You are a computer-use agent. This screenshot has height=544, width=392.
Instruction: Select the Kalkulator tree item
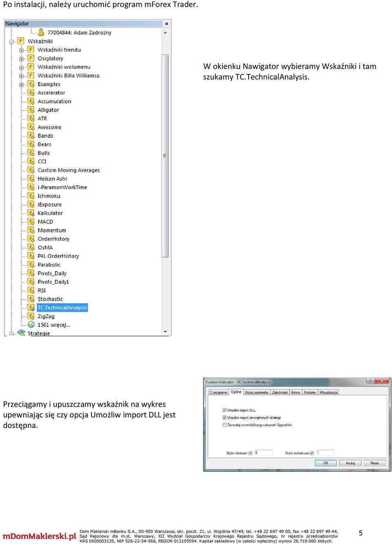pos(50,213)
